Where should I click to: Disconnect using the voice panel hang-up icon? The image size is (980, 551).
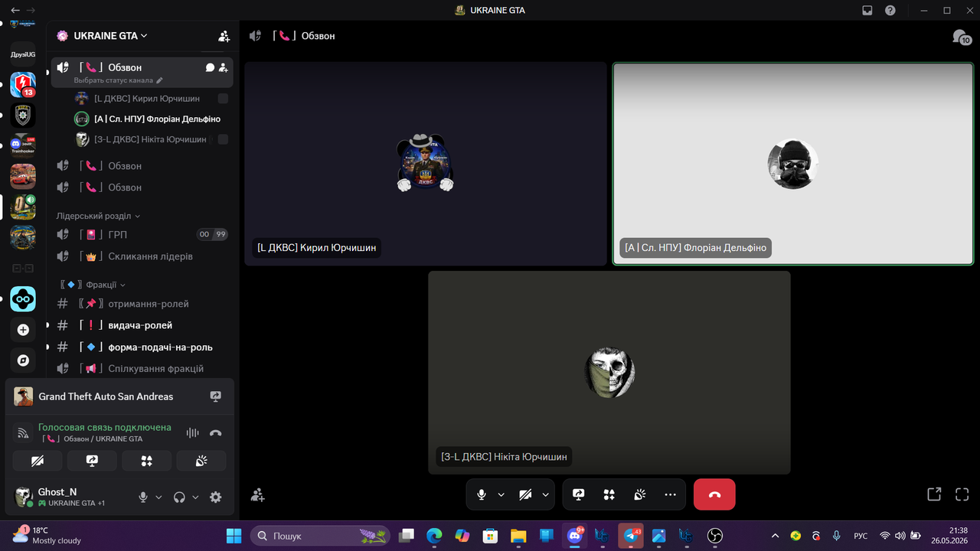[x=216, y=433]
